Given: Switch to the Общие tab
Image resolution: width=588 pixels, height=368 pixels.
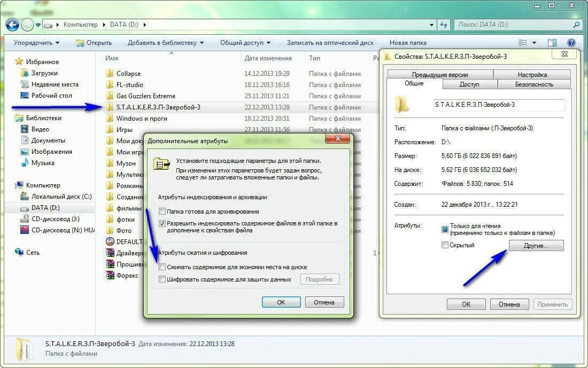Looking at the screenshot, I should tap(414, 83).
